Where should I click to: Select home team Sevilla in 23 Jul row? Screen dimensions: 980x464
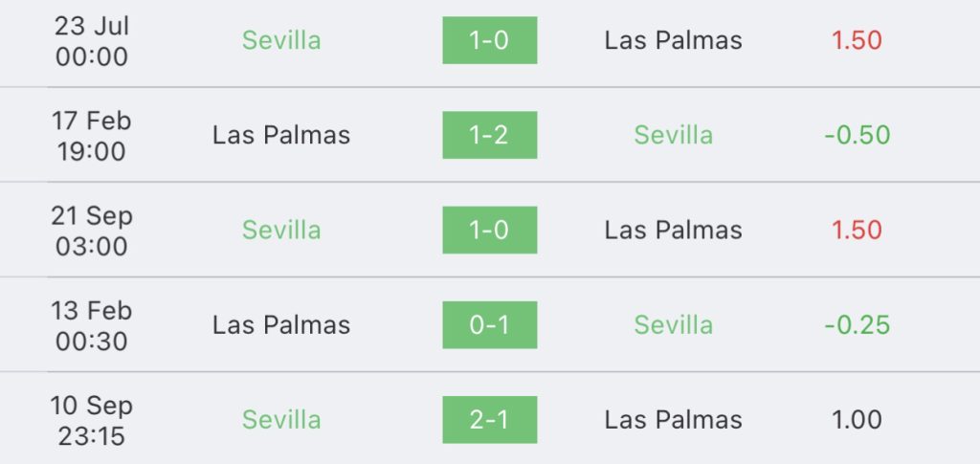pos(281,40)
